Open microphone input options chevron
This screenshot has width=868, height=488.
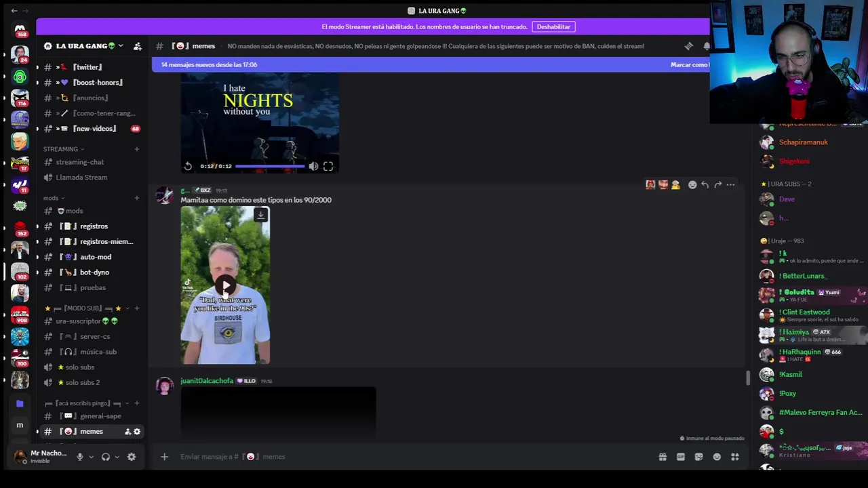tap(92, 457)
